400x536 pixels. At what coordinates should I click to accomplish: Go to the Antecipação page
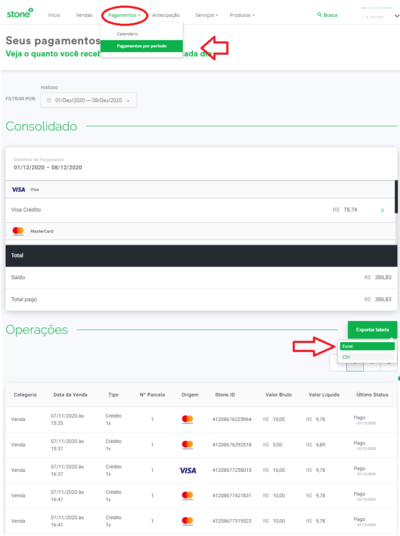click(166, 15)
